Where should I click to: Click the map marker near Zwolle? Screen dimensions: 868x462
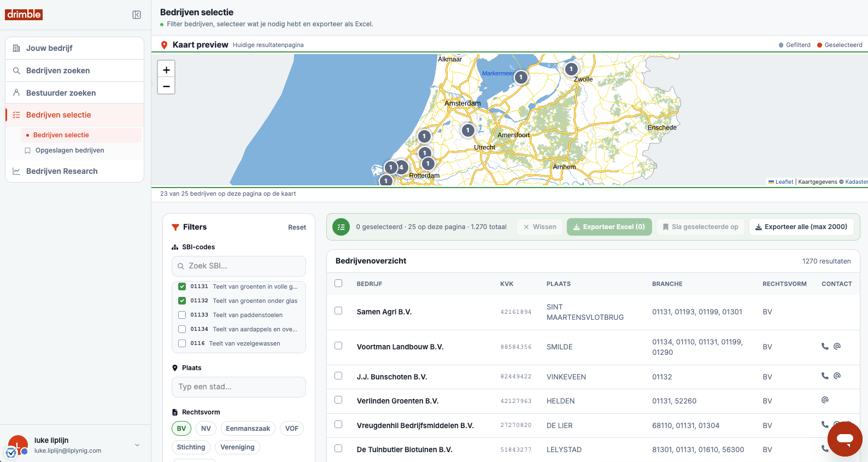[x=571, y=69]
